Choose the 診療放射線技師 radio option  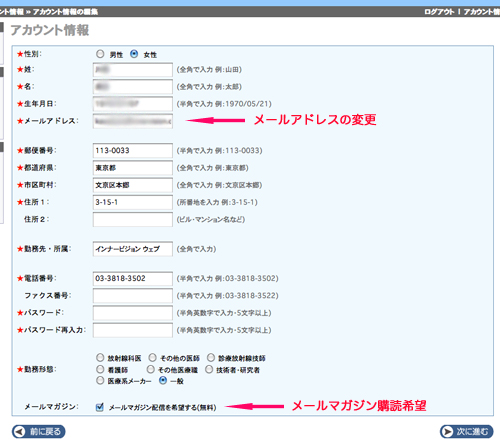pyautogui.click(x=211, y=358)
